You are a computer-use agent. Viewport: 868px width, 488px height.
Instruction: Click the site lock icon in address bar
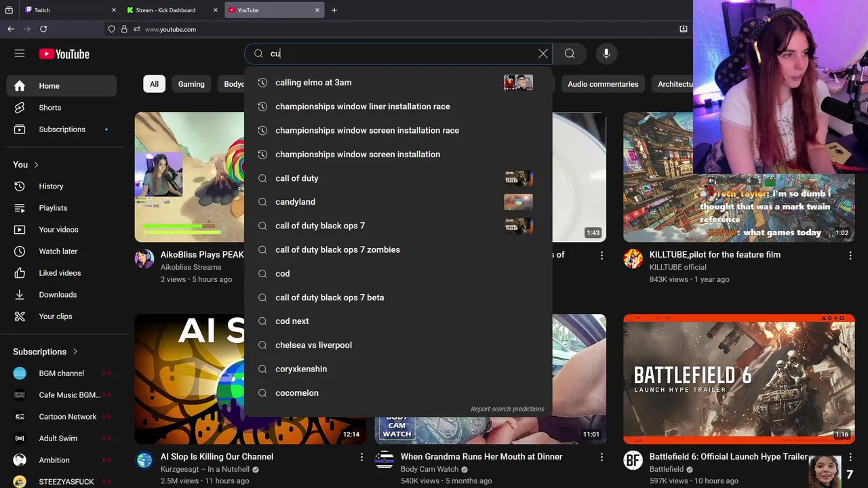point(124,29)
